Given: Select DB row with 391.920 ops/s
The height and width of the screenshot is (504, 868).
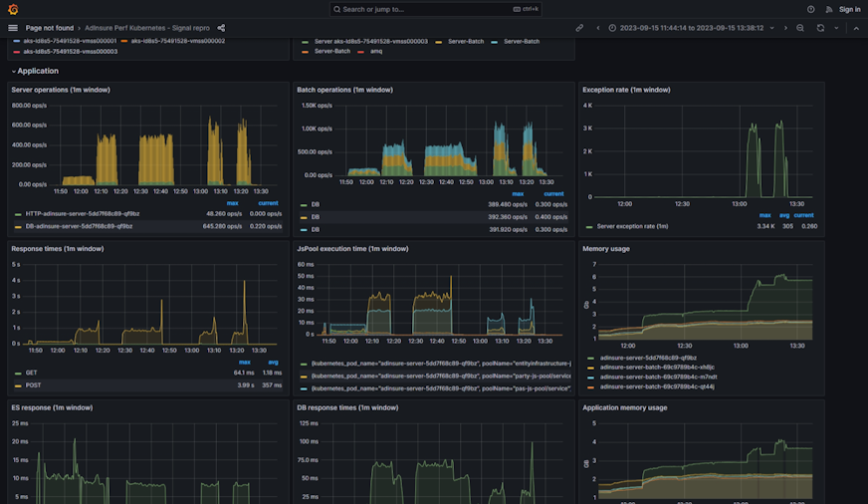Looking at the screenshot, I should [433, 229].
